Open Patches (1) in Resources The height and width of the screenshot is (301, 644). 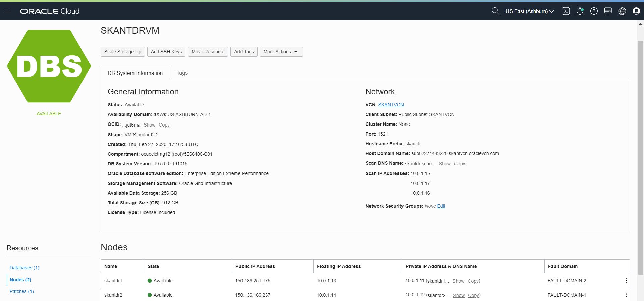click(x=22, y=291)
